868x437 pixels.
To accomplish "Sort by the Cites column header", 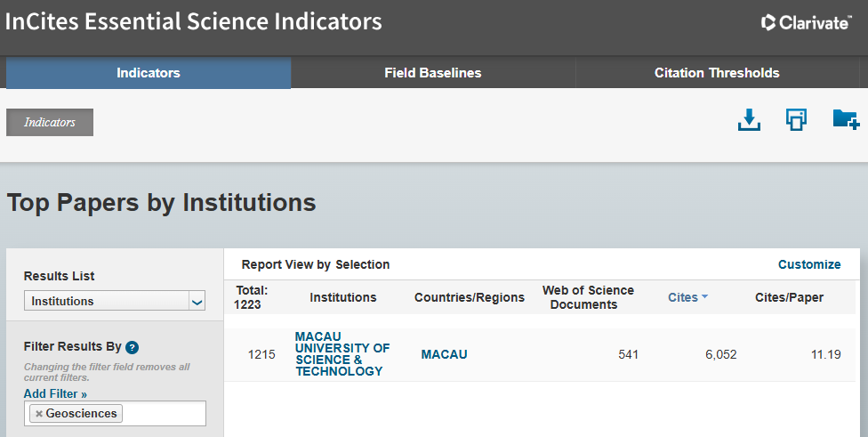I will (x=682, y=297).
